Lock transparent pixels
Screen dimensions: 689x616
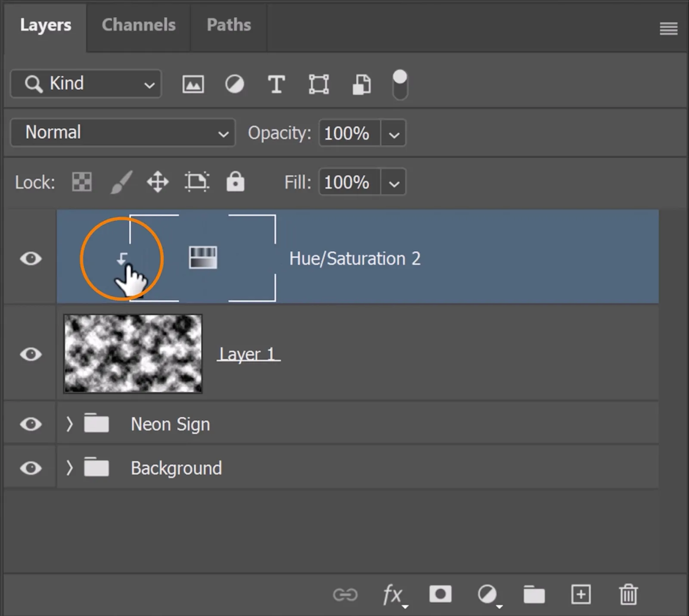tap(81, 182)
